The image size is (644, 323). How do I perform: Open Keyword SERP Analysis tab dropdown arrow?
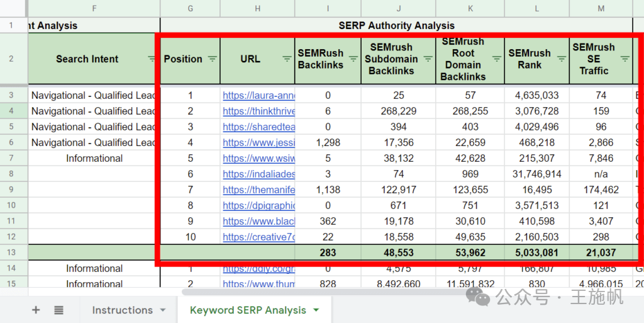(316, 310)
